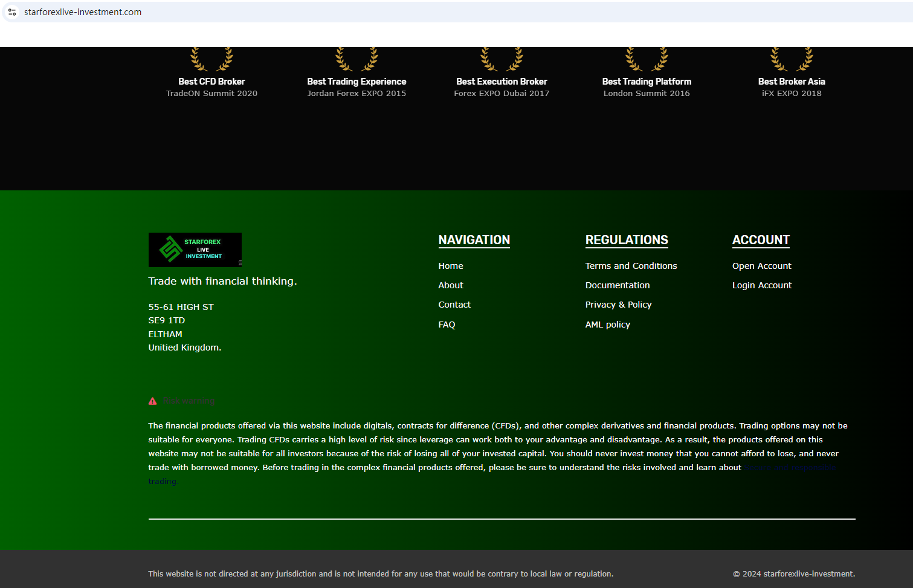Click the Best Trading Platform laurel icon

pos(647,59)
